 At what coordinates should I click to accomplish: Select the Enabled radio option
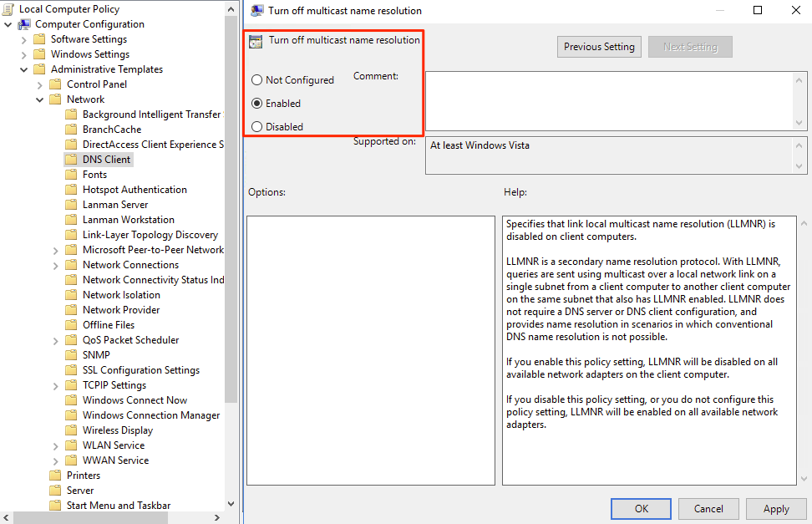(257, 104)
